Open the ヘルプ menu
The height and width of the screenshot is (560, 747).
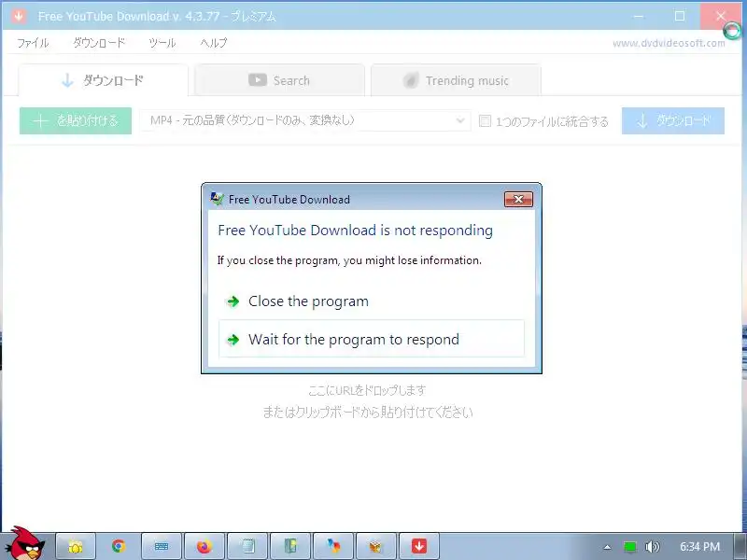point(214,43)
